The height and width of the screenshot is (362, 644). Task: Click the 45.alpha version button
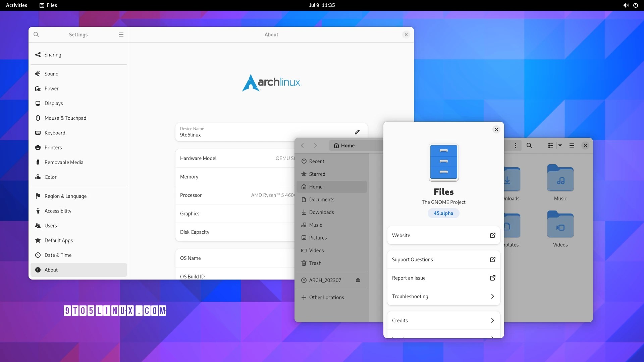(x=443, y=213)
